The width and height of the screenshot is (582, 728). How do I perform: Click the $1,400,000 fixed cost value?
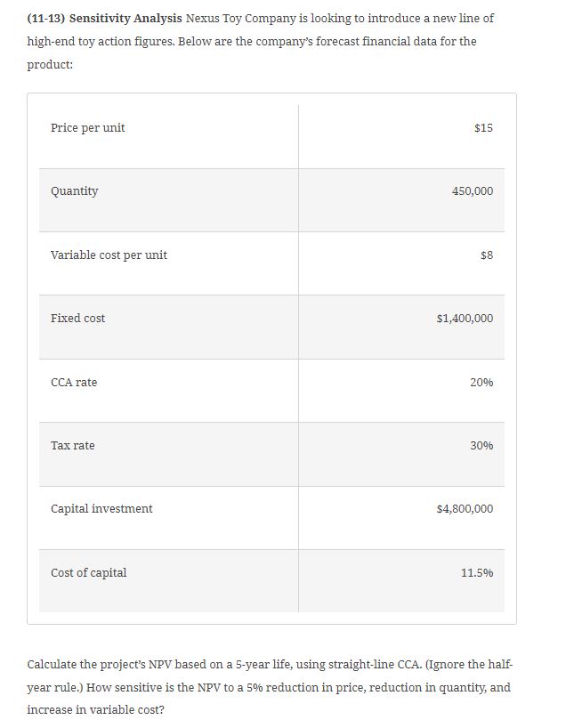click(x=465, y=319)
